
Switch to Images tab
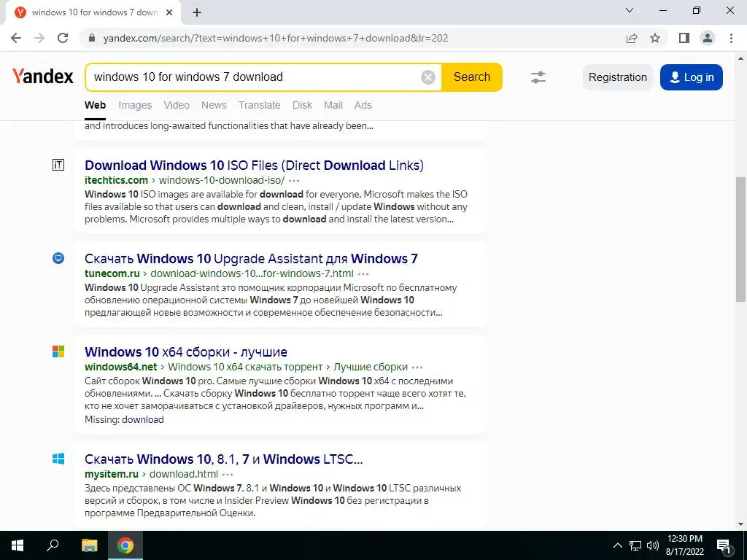[135, 105]
